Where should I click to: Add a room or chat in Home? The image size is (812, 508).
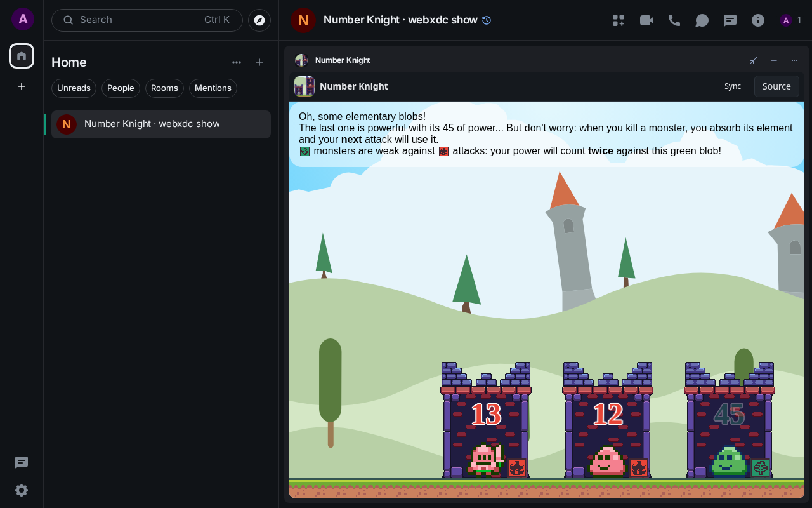259,62
